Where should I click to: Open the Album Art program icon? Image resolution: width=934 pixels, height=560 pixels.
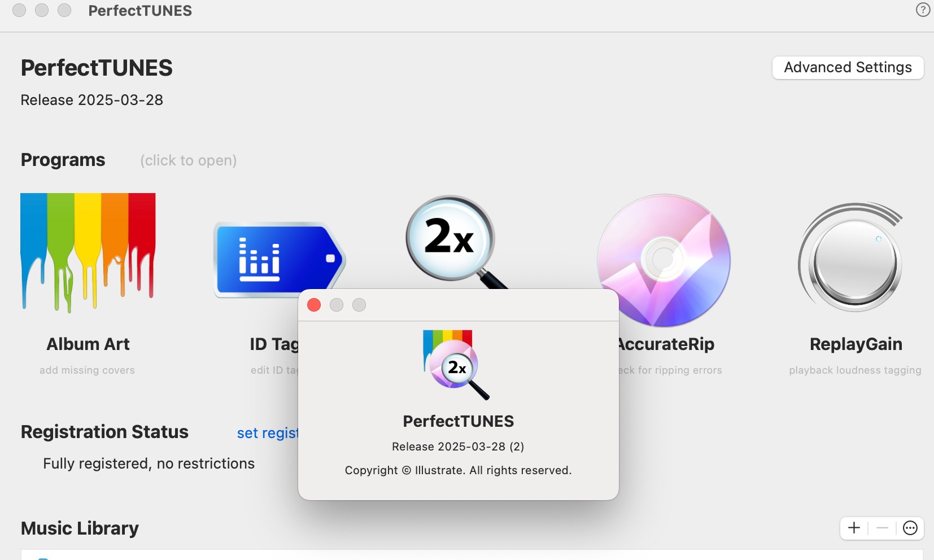(x=88, y=253)
